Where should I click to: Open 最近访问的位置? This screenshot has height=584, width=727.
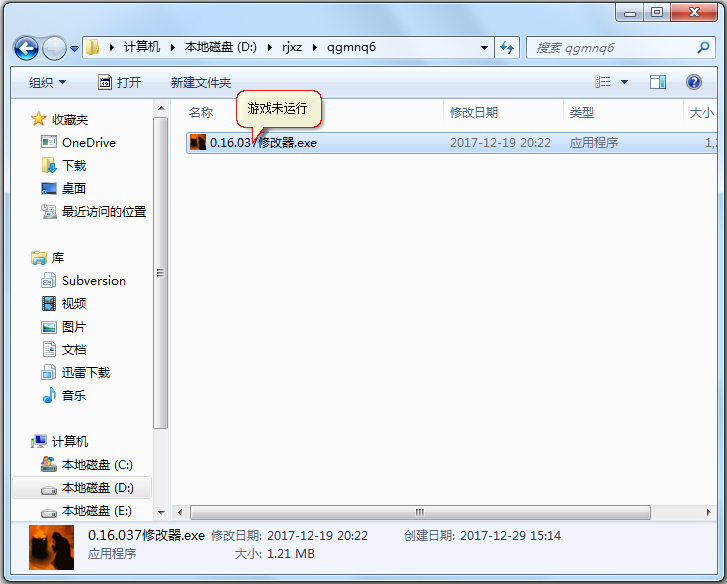[104, 212]
